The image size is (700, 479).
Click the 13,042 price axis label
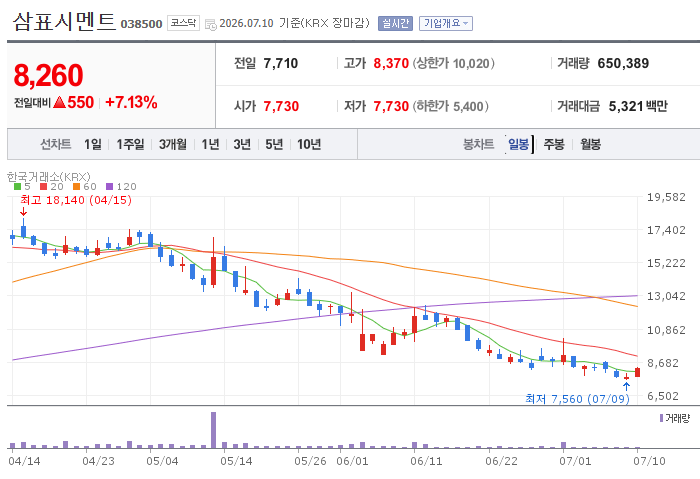pyautogui.click(x=666, y=296)
